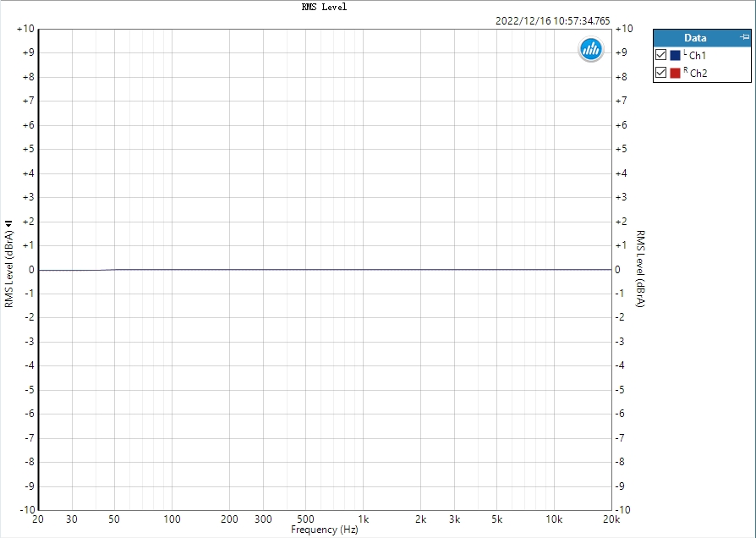756x538 pixels.
Task: Click the Frequency (Hz) axis label
Action: pyautogui.click(x=325, y=530)
